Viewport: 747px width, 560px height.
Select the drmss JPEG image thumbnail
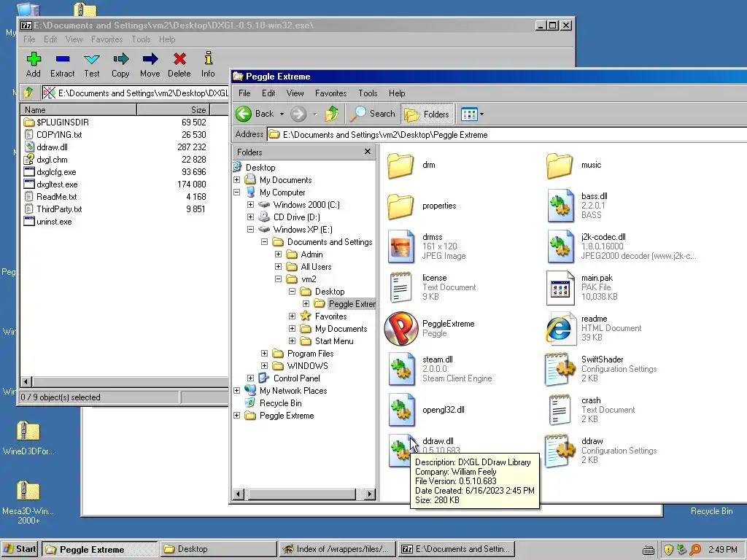pos(401,246)
